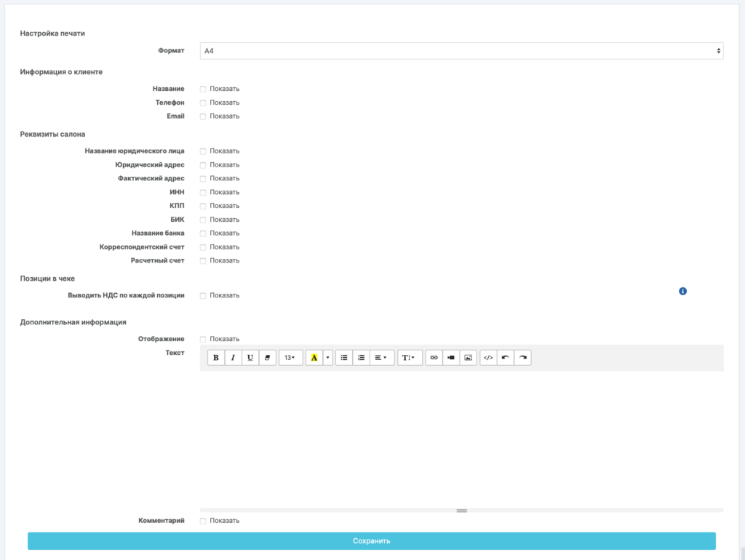Insert a hyperlink using link icon
The image size is (745, 560).
click(x=434, y=358)
